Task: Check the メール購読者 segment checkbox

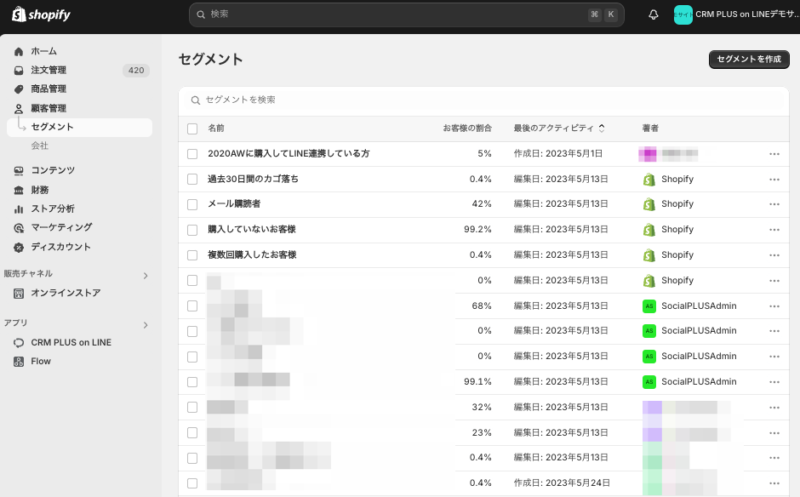Action: click(x=192, y=204)
